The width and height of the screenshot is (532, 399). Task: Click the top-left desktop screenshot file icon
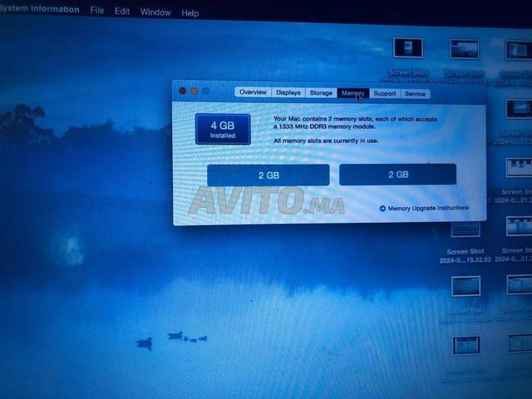point(408,48)
